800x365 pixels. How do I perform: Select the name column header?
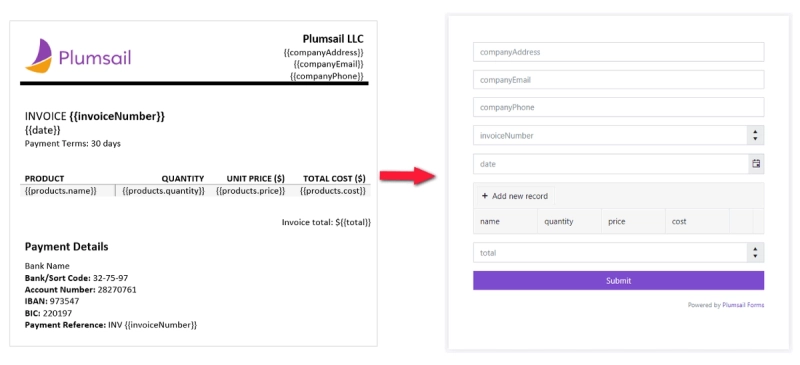click(x=505, y=222)
